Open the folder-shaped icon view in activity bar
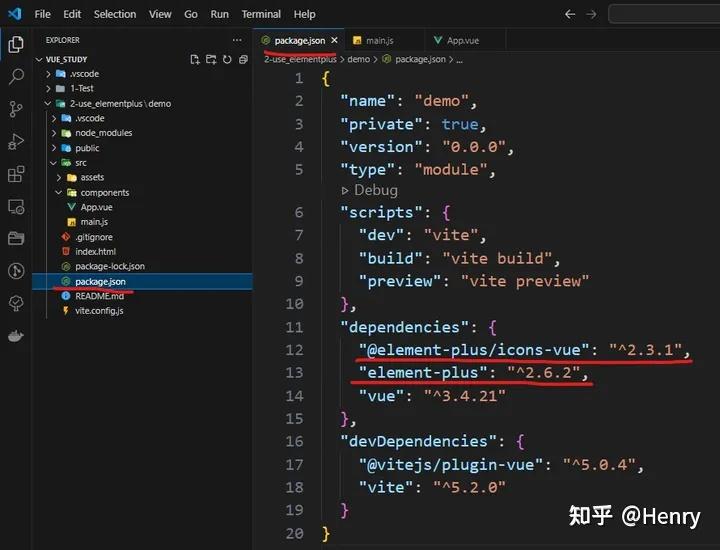The image size is (720, 550). pyautogui.click(x=16, y=238)
